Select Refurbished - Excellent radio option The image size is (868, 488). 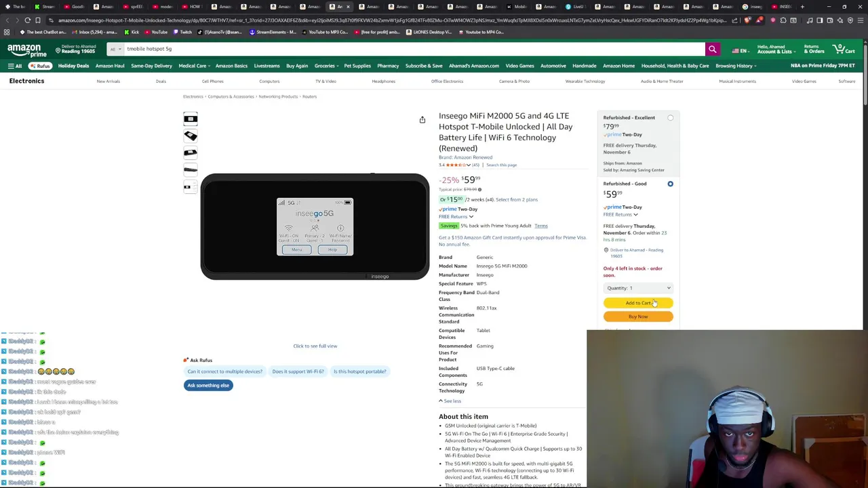pyautogui.click(x=670, y=118)
